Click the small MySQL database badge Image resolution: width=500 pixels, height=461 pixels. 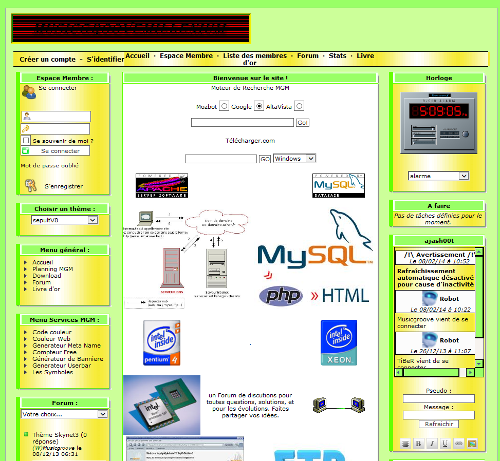click(338, 185)
